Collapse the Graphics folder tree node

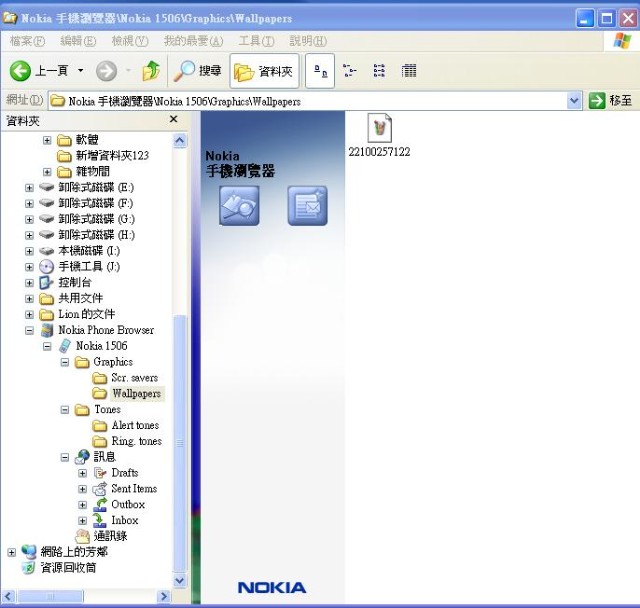point(65,362)
